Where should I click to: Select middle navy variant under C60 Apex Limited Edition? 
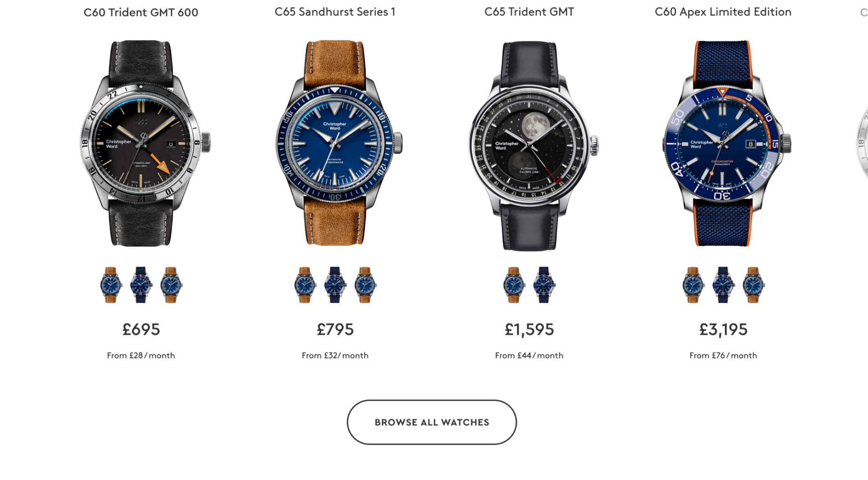point(723,285)
